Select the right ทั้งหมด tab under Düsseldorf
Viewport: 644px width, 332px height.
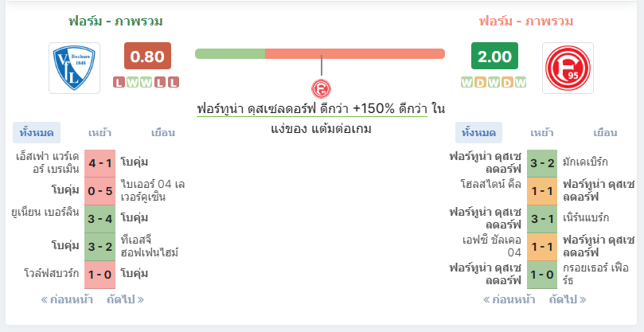point(478,133)
